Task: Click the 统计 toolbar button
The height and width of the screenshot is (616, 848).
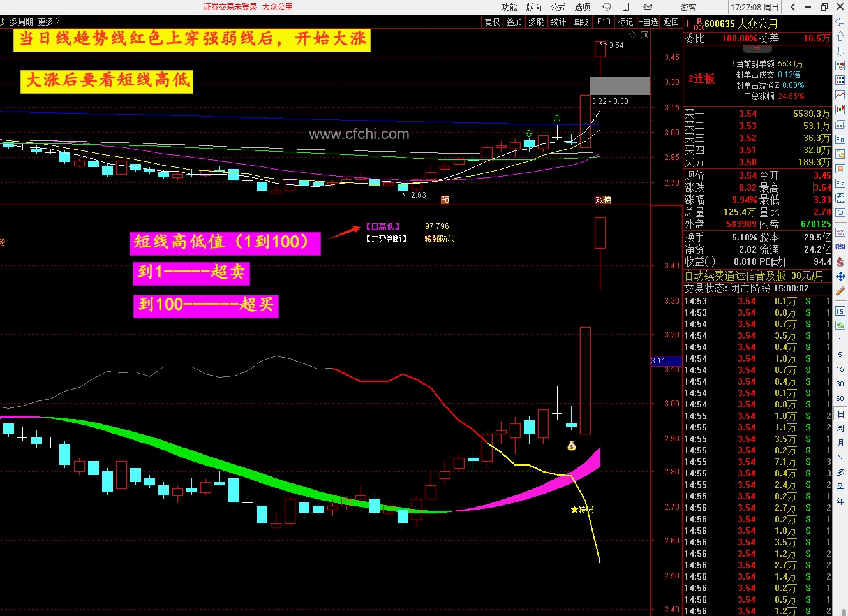Action: [558, 22]
